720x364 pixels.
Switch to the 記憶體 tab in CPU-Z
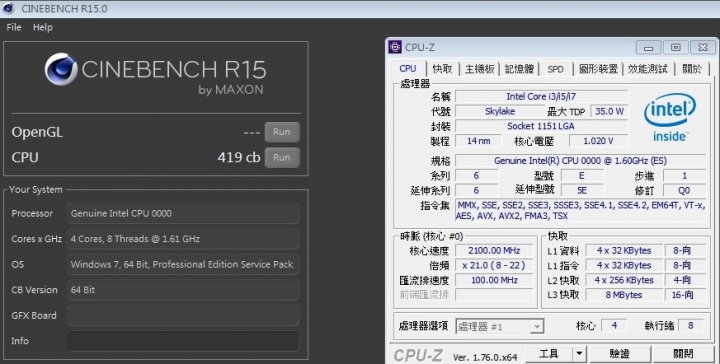pyautogui.click(x=519, y=69)
